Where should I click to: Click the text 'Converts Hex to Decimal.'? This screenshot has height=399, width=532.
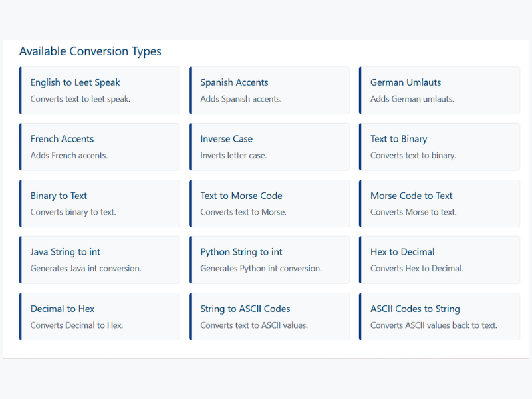pos(417,269)
